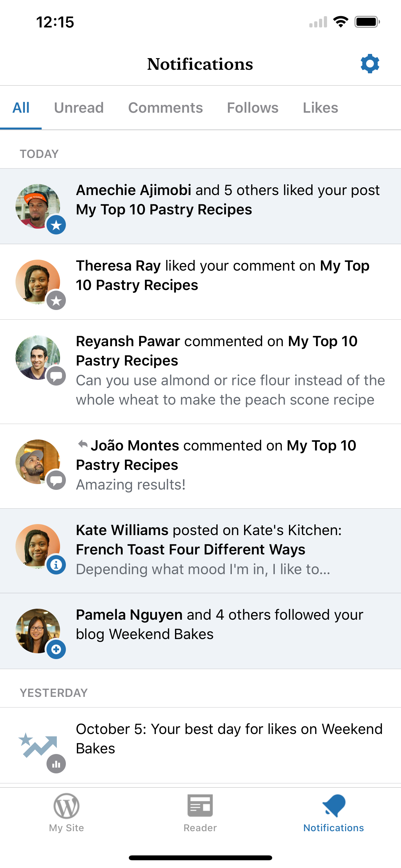Screen dimensions: 401x868
Task: Tap the gray star badge on Theresa's avatar
Action: [x=56, y=300]
